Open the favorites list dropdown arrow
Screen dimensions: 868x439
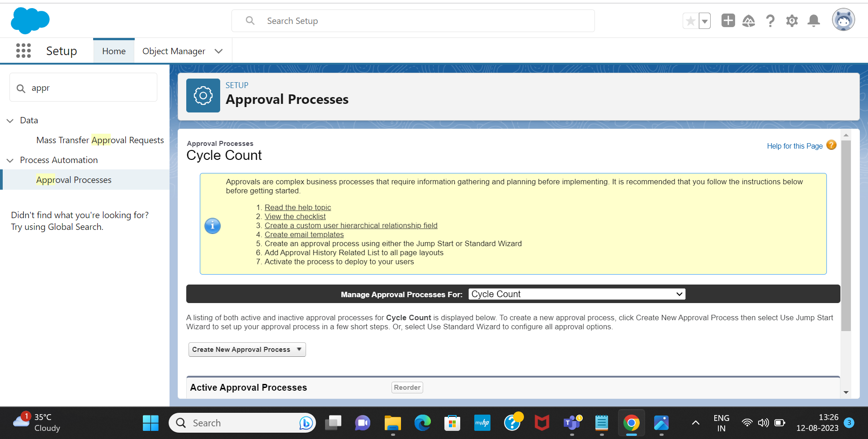coord(705,21)
